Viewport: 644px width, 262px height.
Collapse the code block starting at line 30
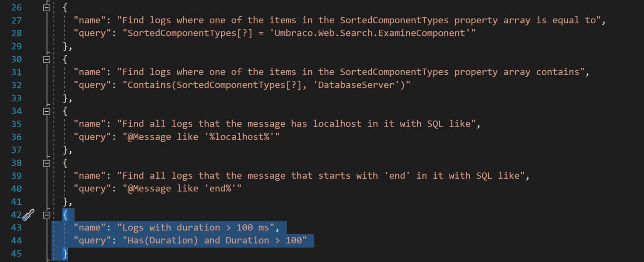(x=46, y=60)
